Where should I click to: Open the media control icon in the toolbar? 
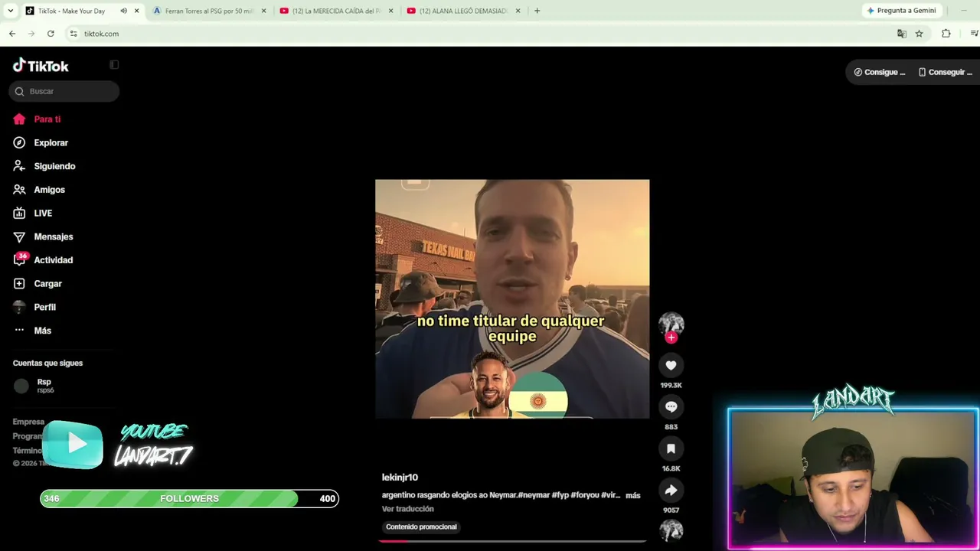click(974, 34)
